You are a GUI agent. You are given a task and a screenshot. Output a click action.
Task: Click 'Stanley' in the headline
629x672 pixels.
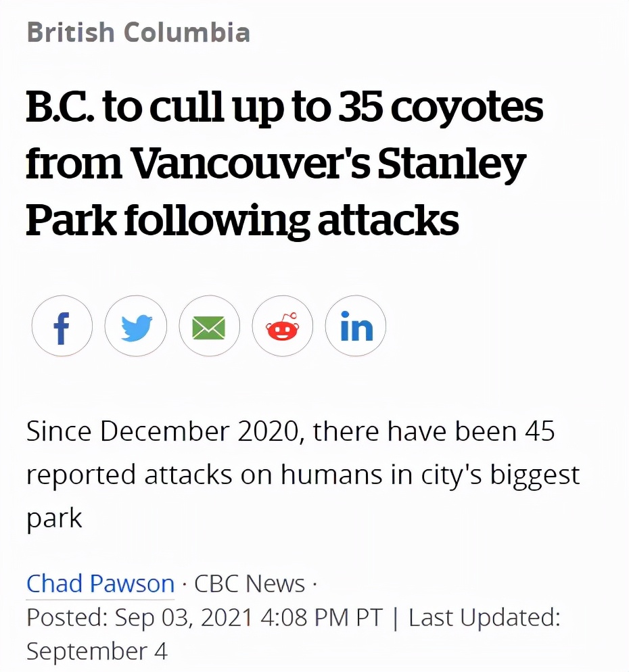pos(451,164)
